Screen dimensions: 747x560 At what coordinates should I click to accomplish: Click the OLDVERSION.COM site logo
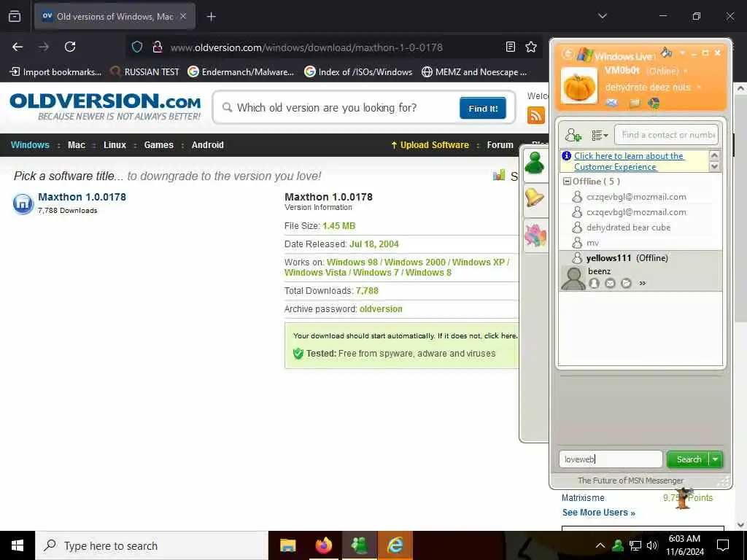[x=105, y=106]
